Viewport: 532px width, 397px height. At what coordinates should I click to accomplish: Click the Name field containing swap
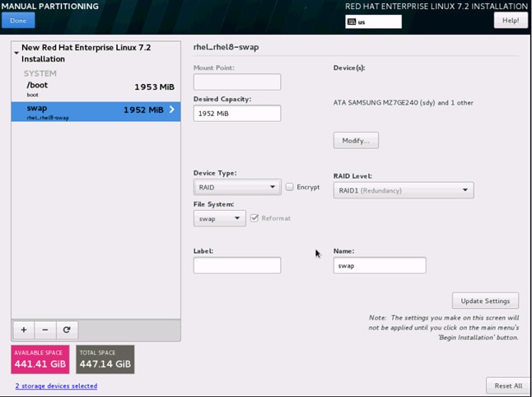pyautogui.click(x=380, y=265)
